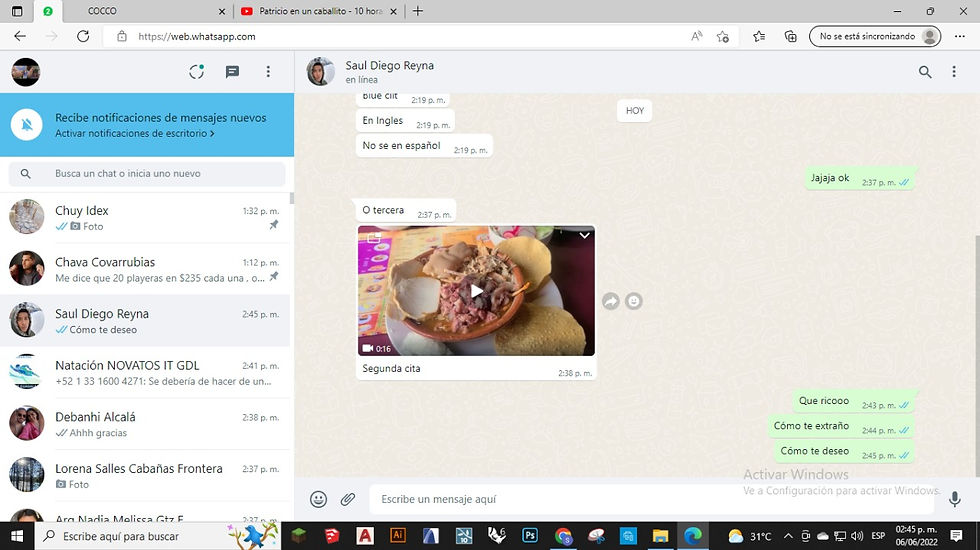
Task: Click pin icon on Chava Covarrubias chat
Action: tap(274, 276)
